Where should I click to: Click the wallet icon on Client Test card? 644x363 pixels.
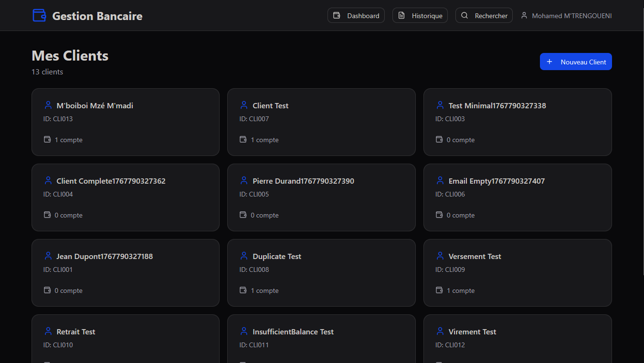tap(243, 140)
